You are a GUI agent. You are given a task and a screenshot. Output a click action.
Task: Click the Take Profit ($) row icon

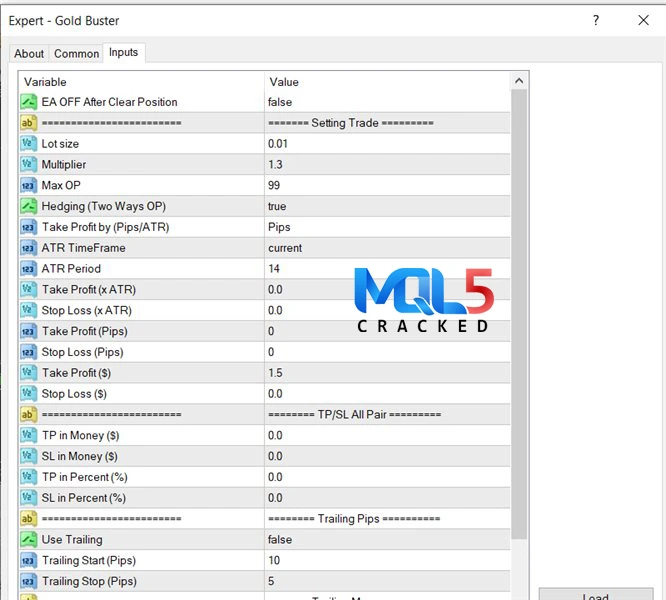click(x=28, y=373)
